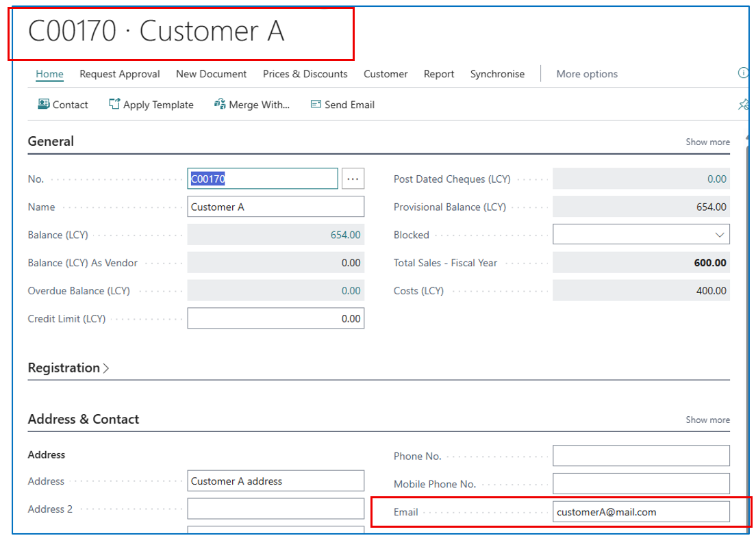Click the Send Email envelope icon
This screenshot has height=538, width=756.
pyautogui.click(x=316, y=104)
